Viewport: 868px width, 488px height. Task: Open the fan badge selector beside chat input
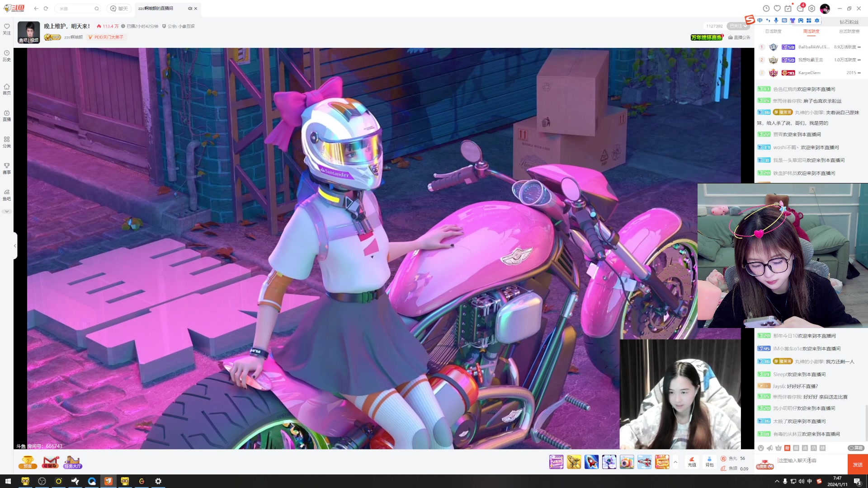(765, 465)
